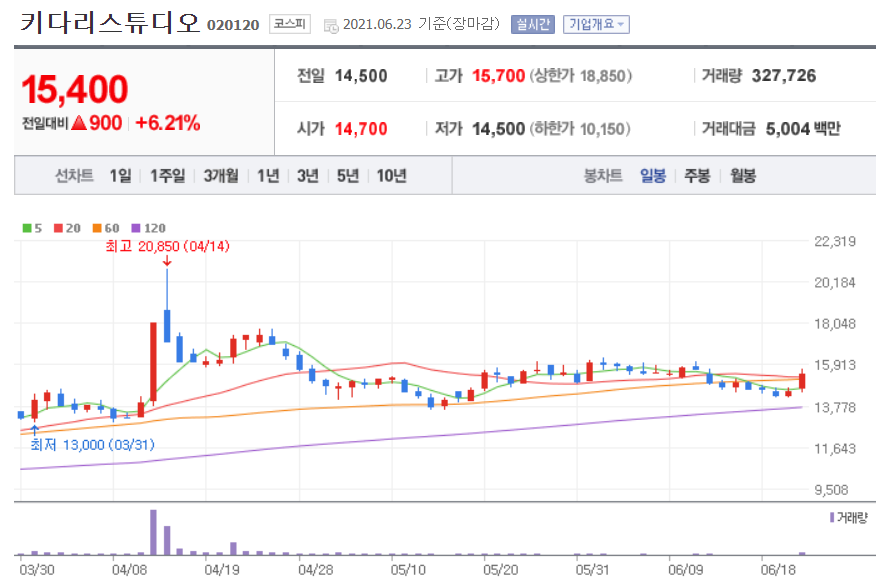The width and height of the screenshot is (876, 587).
Task: Select the 3년 line chart tab
Action: click(308, 176)
